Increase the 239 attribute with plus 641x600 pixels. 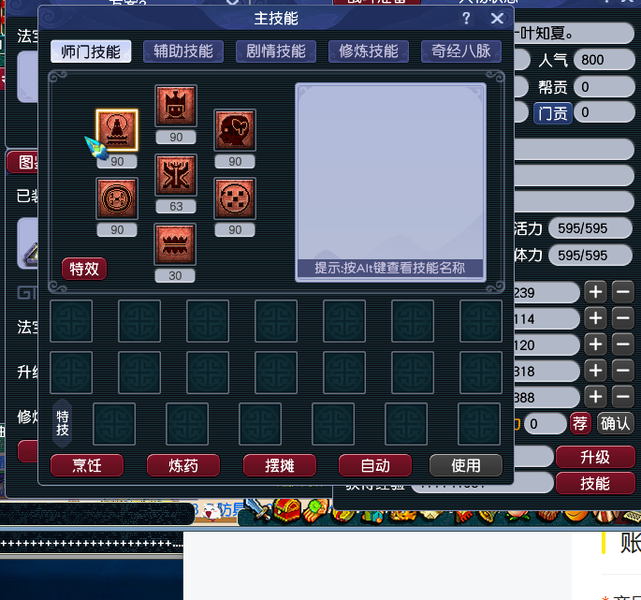[x=596, y=292]
